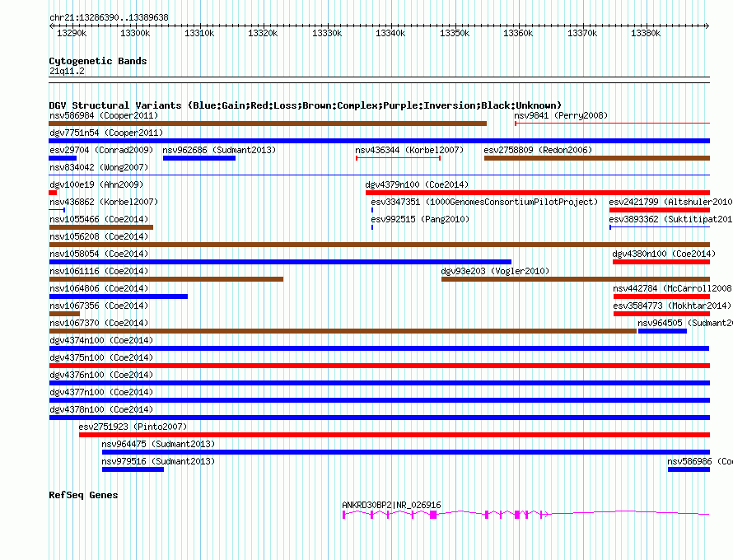Click nsv964475 (Sudmant2013) label
The height and width of the screenshot is (560, 733).
coord(158,444)
